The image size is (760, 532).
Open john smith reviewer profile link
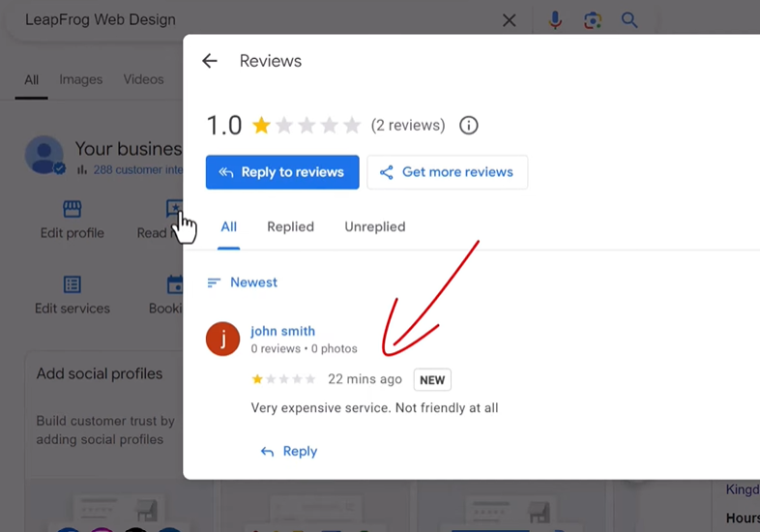[x=282, y=331]
